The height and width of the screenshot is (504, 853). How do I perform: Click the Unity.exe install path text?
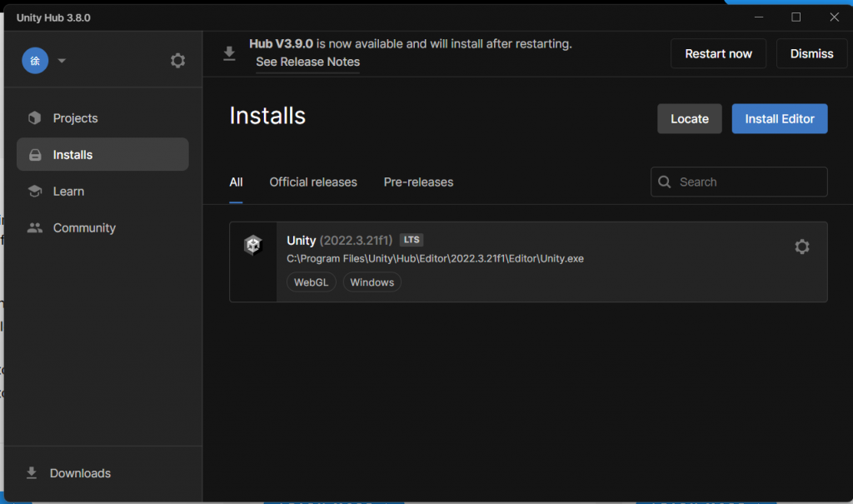pos(435,258)
